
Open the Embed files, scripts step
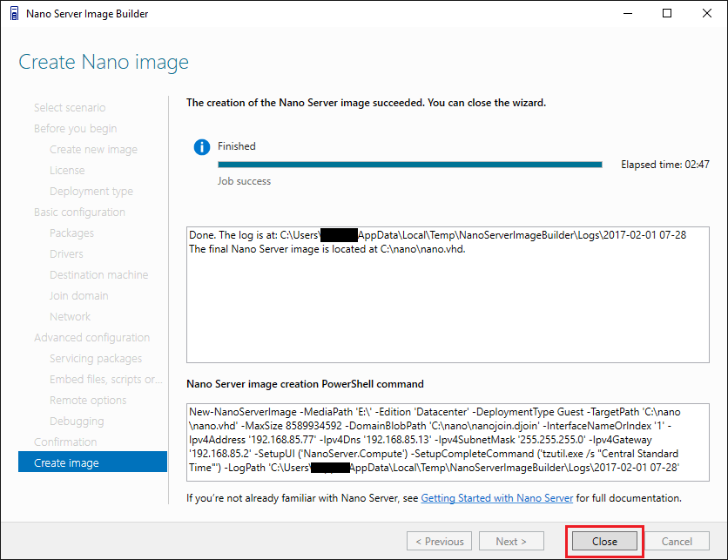(x=106, y=379)
